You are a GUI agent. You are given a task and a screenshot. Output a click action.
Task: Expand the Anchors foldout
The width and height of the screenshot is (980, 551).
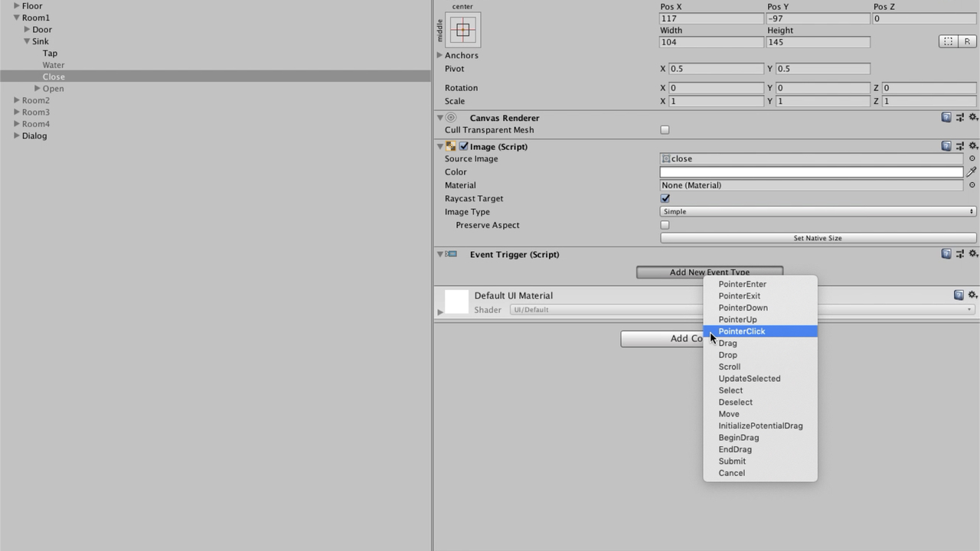click(439, 55)
